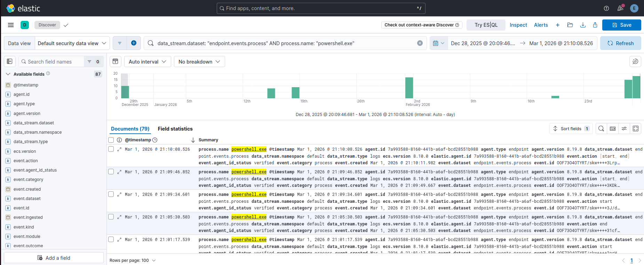This screenshot has width=644, height=265.
Task: Click the event.category field
Action: click(29, 179)
